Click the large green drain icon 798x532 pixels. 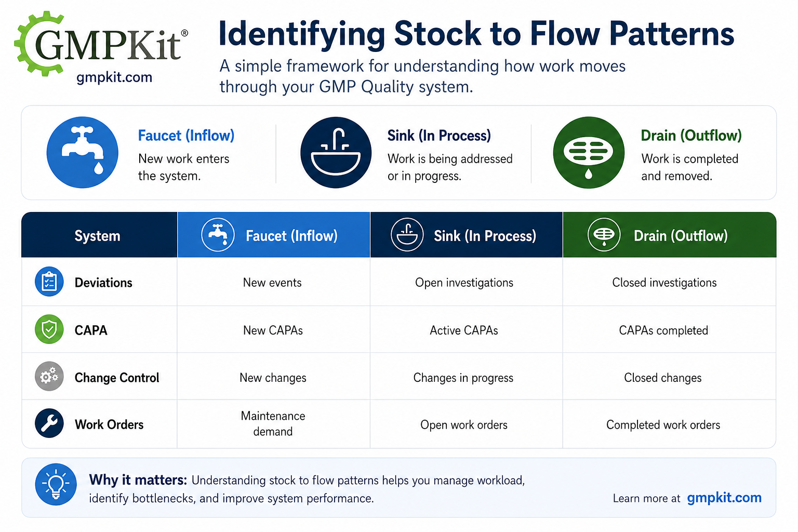589,152
